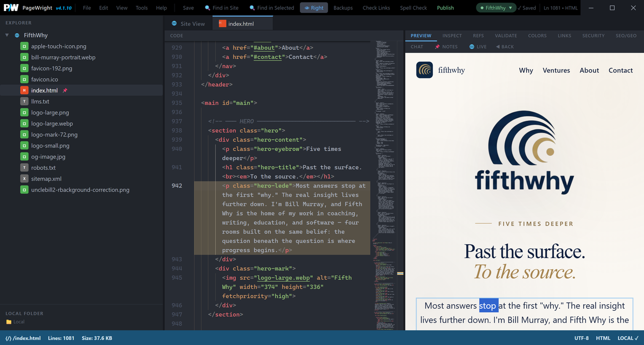This screenshot has height=345, width=644.
Task: Click the orange HTML icon of index.html
Action: tap(24, 91)
